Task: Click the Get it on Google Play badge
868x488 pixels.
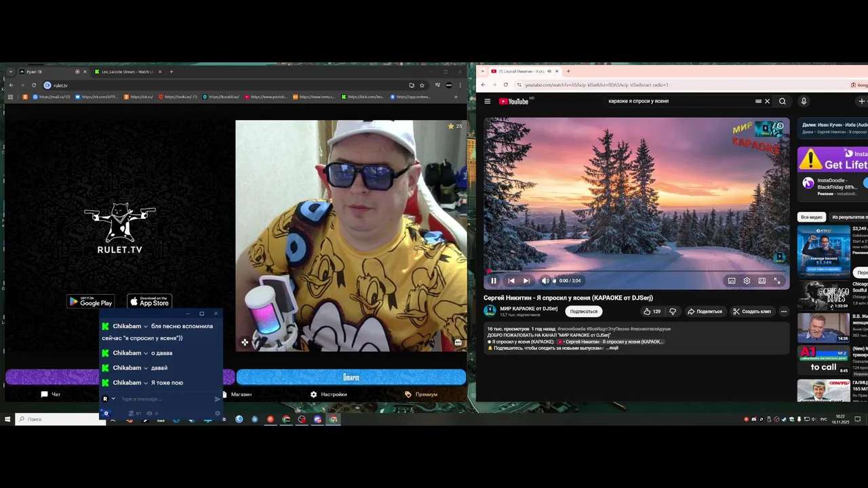Action: [90, 302]
